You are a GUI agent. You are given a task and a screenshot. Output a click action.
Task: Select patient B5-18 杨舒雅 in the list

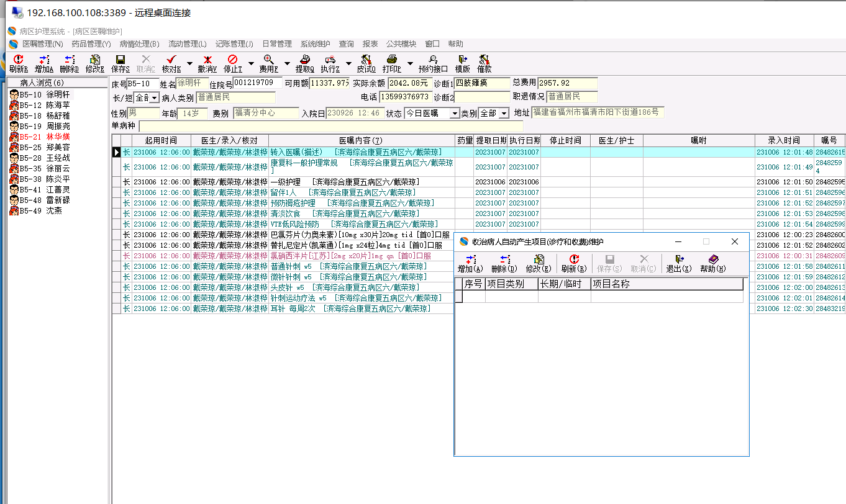coord(45,116)
